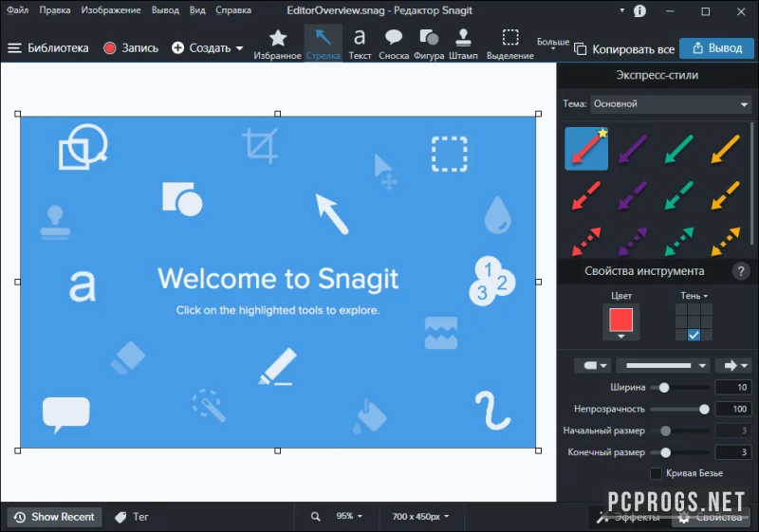Click the Record (Запись) button
The image size is (759, 532).
(131, 47)
